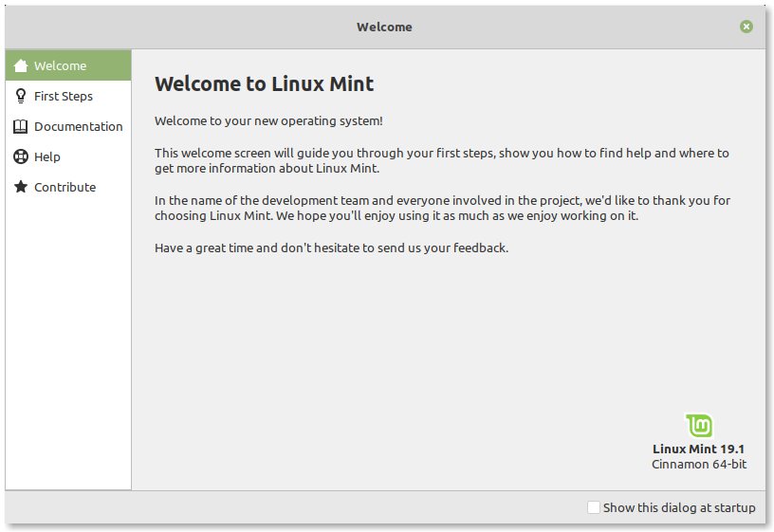Open the Contribute section label
The height and width of the screenshot is (532, 774).
click(x=65, y=187)
